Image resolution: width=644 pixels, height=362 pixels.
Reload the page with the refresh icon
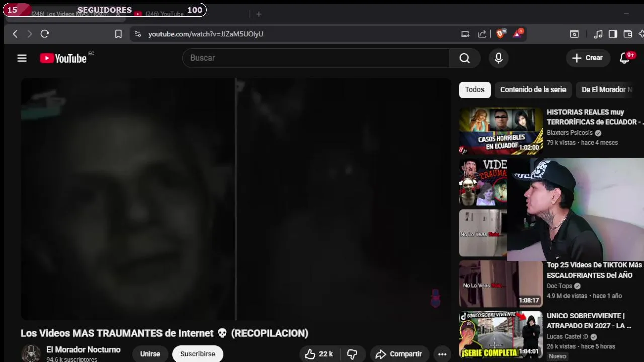coord(45,34)
